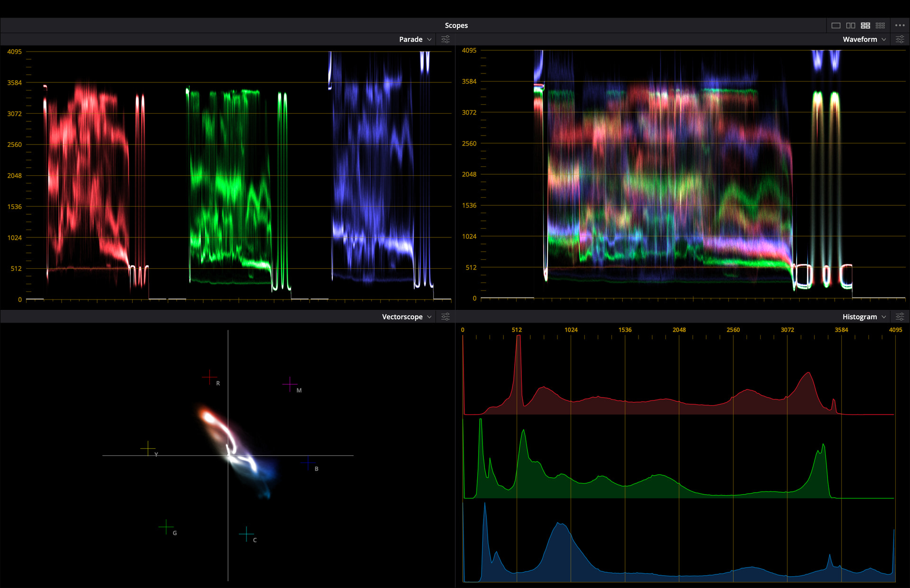This screenshot has width=910, height=588.
Task: Click the Scopes panel title
Action: 456,26
